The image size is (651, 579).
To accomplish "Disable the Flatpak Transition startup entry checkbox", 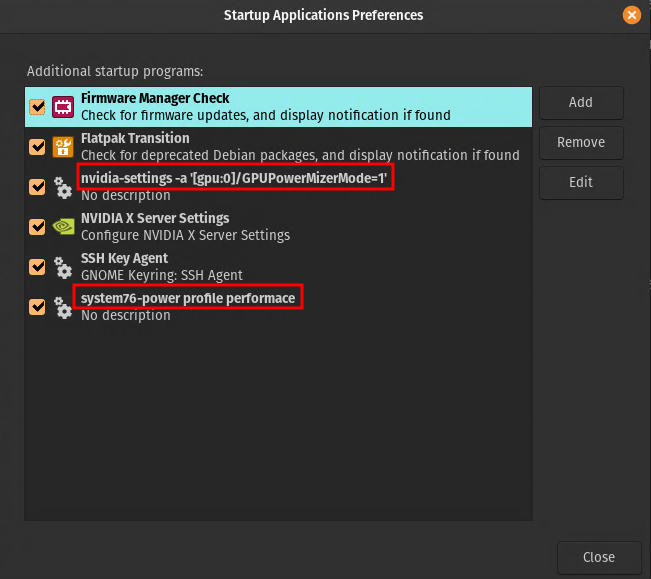I will pos(37,147).
